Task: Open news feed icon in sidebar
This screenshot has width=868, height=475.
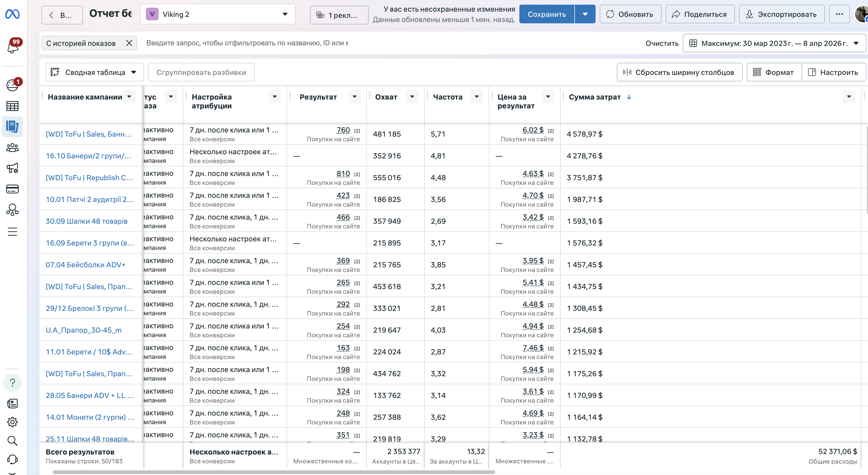Action: coord(12,404)
